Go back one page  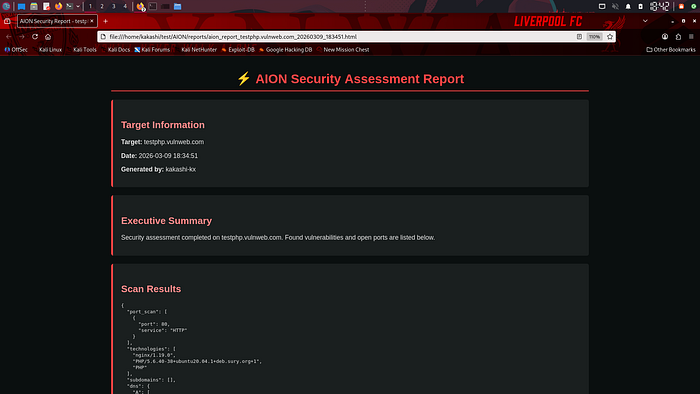(8, 37)
